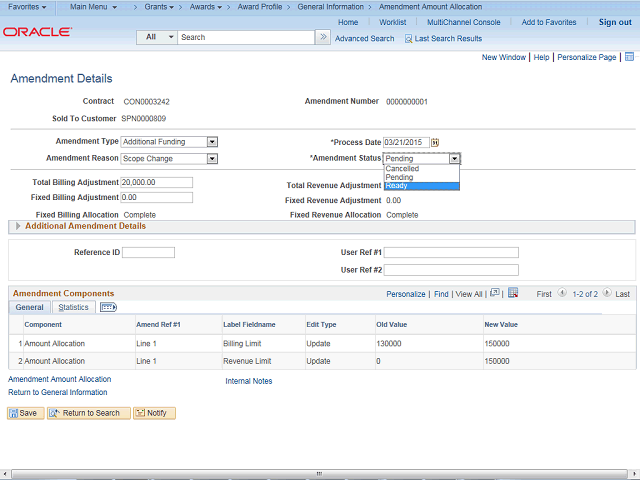Click the Last Search Results icon

pos(408,38)
